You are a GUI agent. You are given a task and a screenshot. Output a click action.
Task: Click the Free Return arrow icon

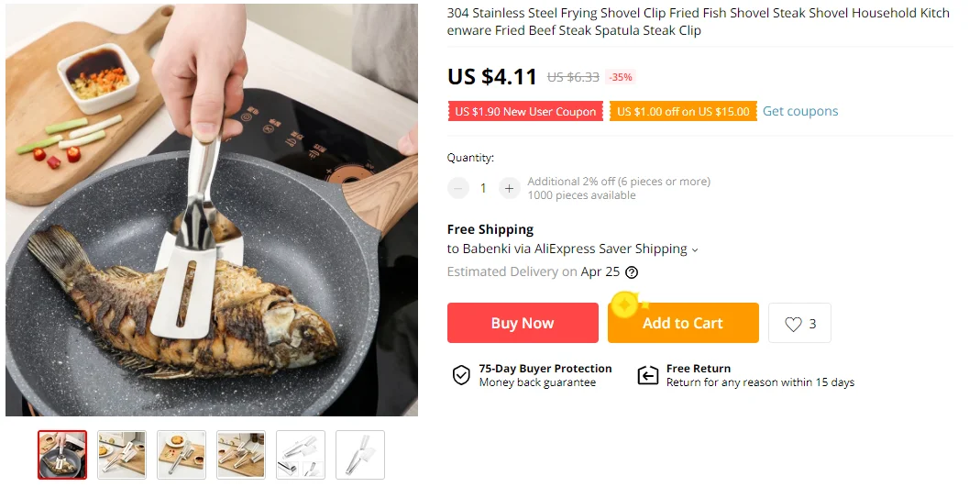(x=648, y=375)
